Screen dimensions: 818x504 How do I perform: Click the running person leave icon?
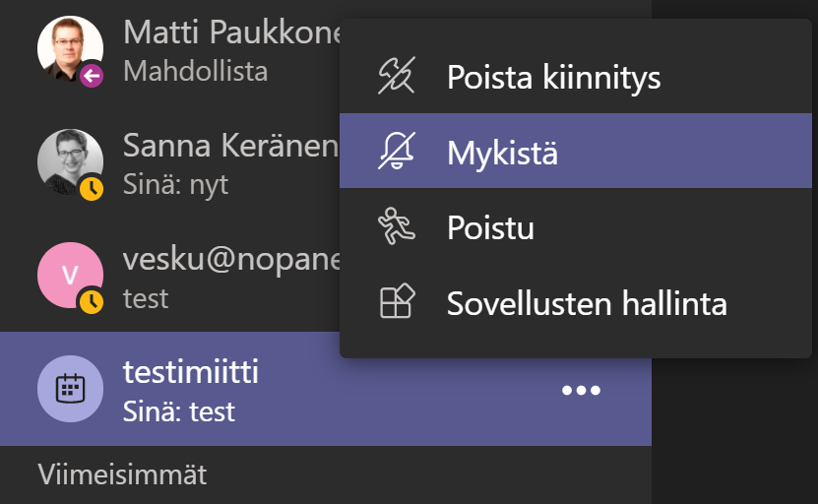397,227
